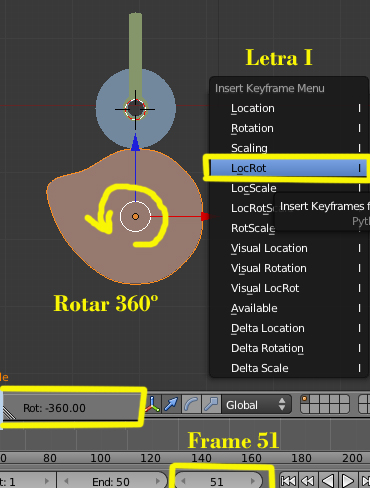Viewport: 370px width, 488px height.
Task: Choose Delta Rotation keying set
Action: pos(289,348)
